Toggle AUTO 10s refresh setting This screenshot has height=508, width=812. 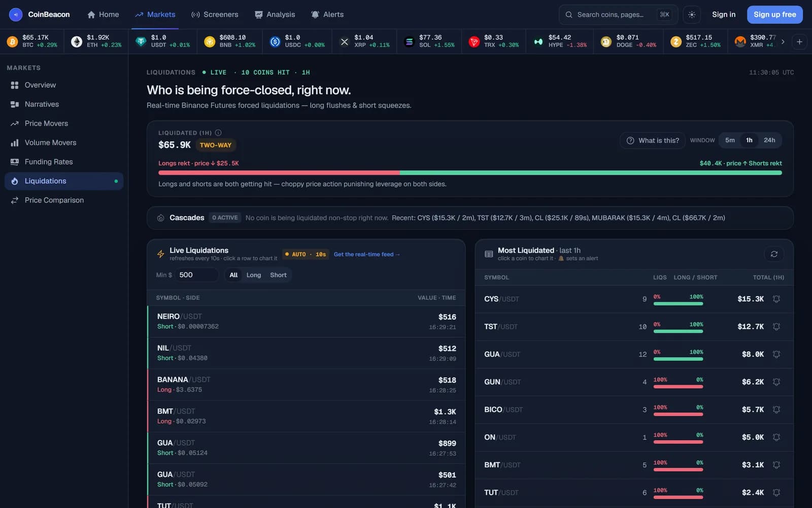(306, 254)
